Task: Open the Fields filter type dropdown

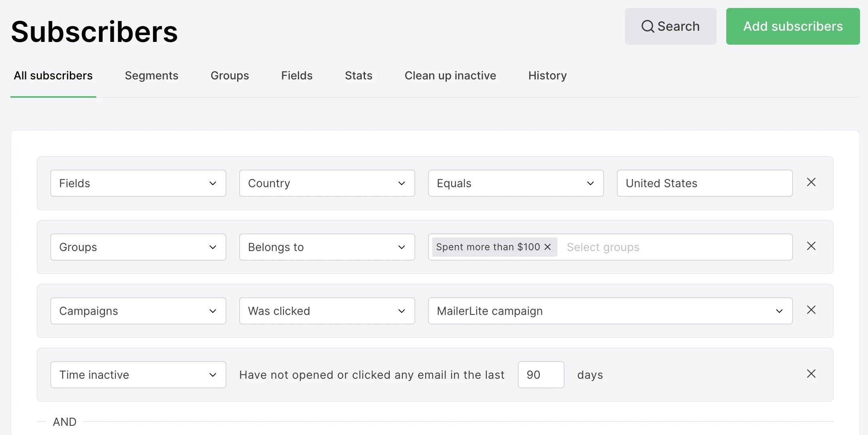Action: pos(138,183)
